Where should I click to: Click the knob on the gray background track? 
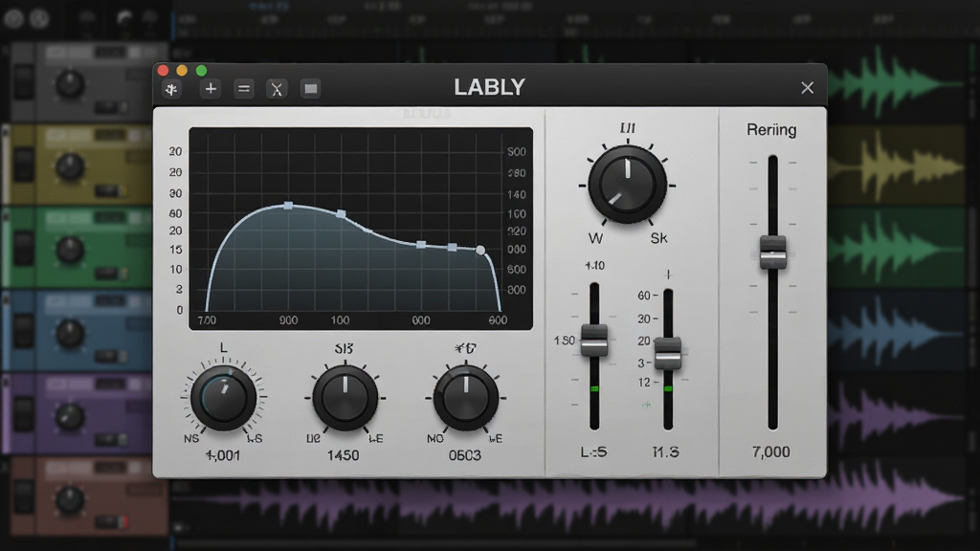(x=69, y=84)
